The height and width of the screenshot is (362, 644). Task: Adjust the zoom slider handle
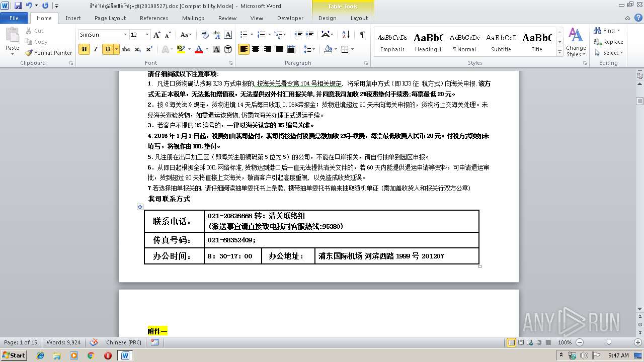point(609,342)
